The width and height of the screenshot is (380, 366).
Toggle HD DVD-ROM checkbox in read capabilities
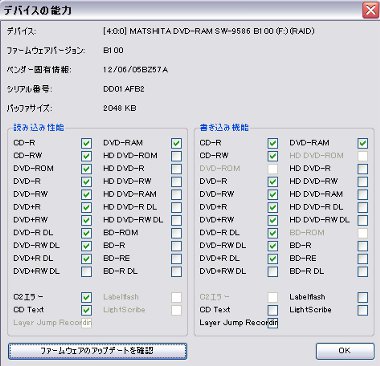pos(176,156)
